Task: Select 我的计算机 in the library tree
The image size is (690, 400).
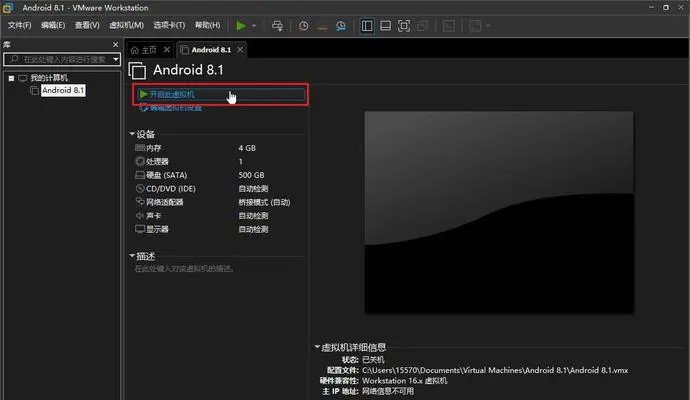Action: tap(49, 78)
